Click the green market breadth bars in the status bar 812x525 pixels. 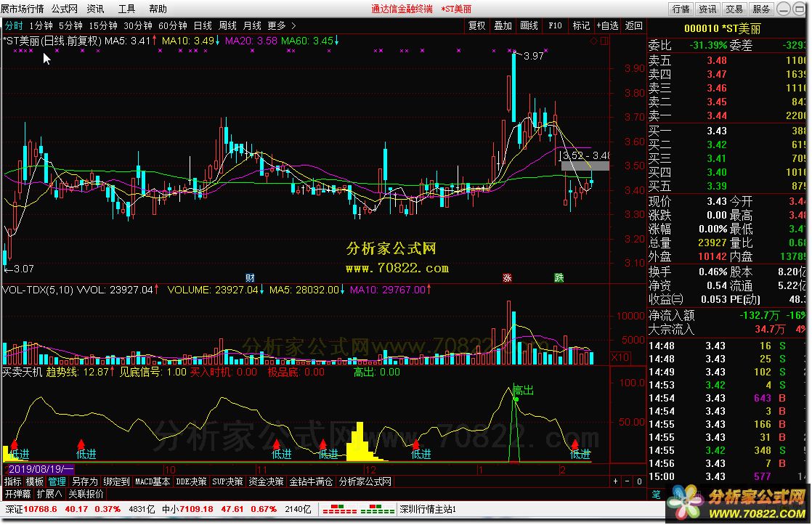378,510
